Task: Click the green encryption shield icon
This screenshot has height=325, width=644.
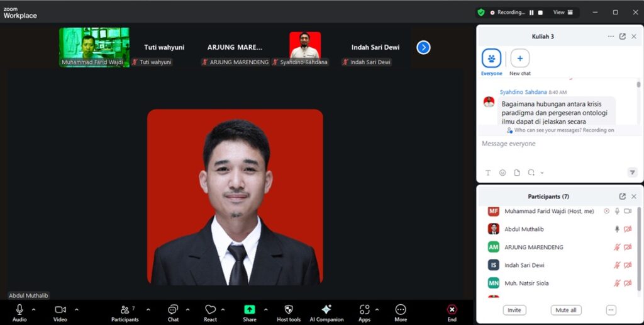Action: [x=481, y=13]
